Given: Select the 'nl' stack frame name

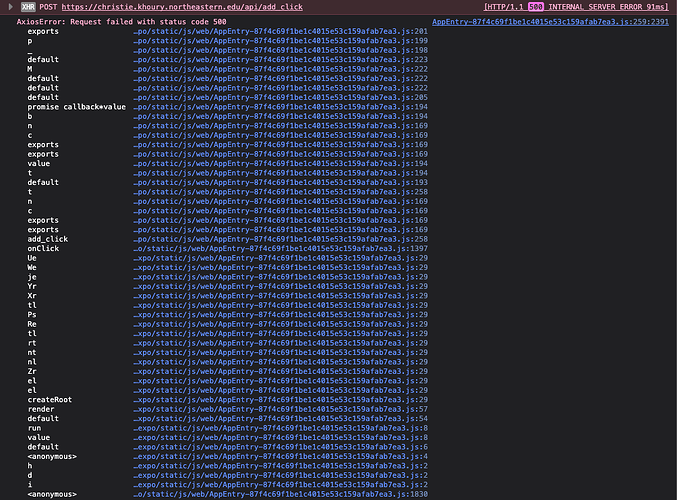Looking at the screenshot, I should pyautogui.click(x=32, y=362).
